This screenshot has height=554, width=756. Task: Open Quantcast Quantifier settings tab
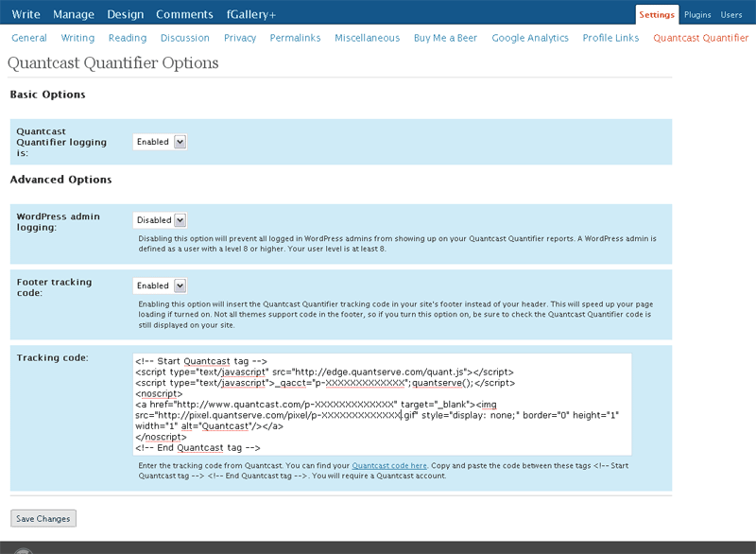pos(700,38)
